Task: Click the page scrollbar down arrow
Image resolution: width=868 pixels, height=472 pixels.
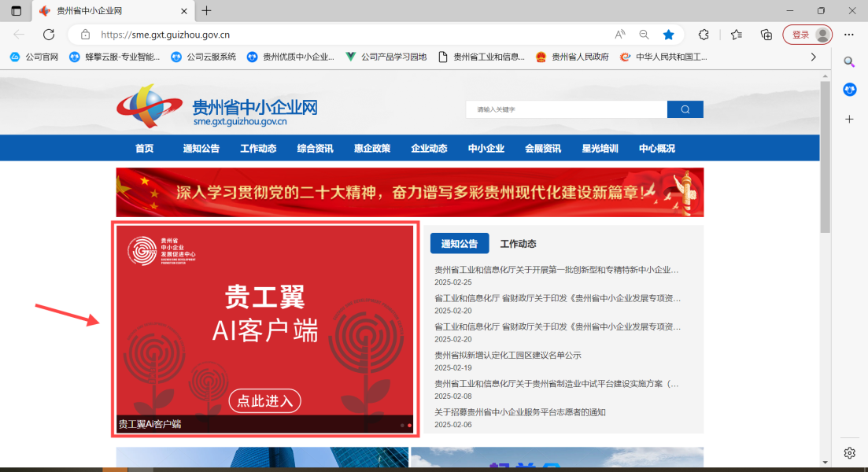Action: [826, 462]
